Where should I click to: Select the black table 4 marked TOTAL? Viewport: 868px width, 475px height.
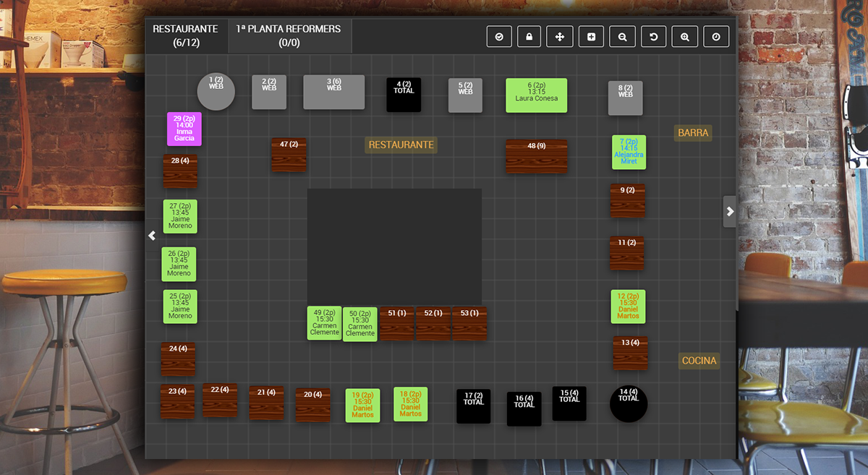click(x=404, y=95)
